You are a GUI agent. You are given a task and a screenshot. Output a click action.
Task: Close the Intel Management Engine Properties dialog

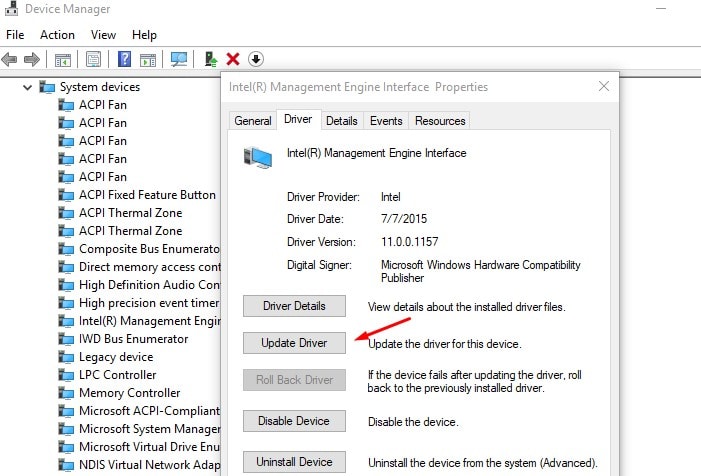pyautogui.click(x=604, y=86)
